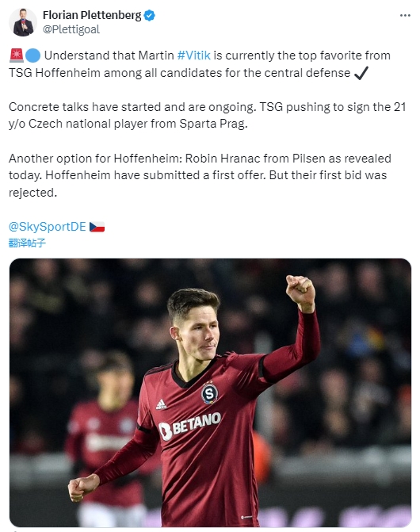
Task: Click the blue verified badge icon
Action: tap(150, 16)
